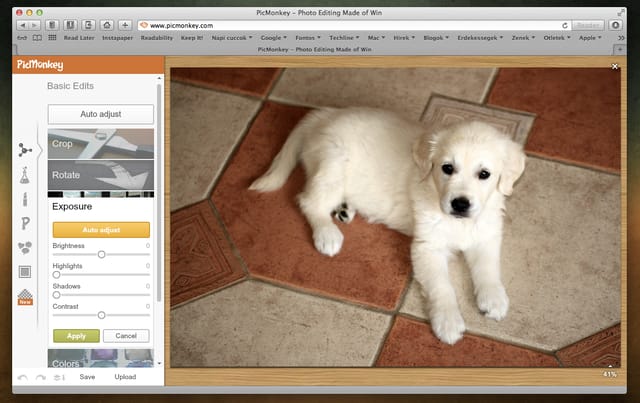The height and width of the screenshot is (403, 640).
Task: Open the downloads button in Safari toolbar
Action: [x=616, y=25]
